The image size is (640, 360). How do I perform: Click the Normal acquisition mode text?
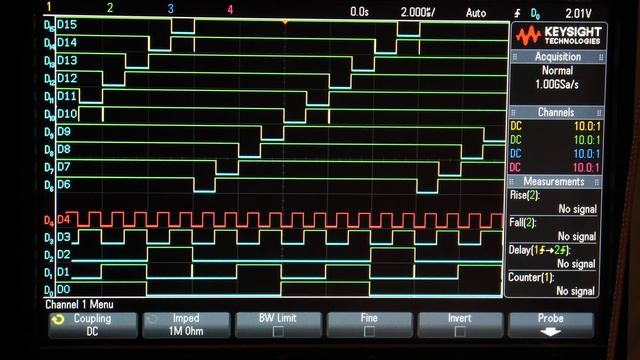[557, 71]
